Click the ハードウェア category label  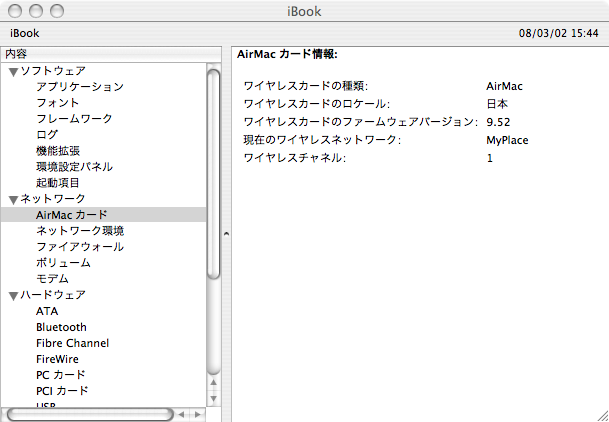pos(53,295)
